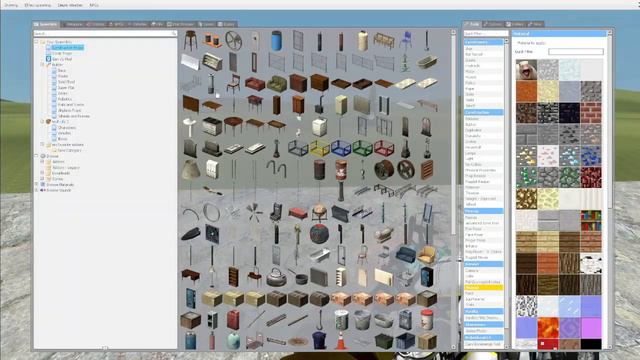Screen dimensions: 640x360
Task: Spawn the blue cage crate prop
Action: coord(341,148)
